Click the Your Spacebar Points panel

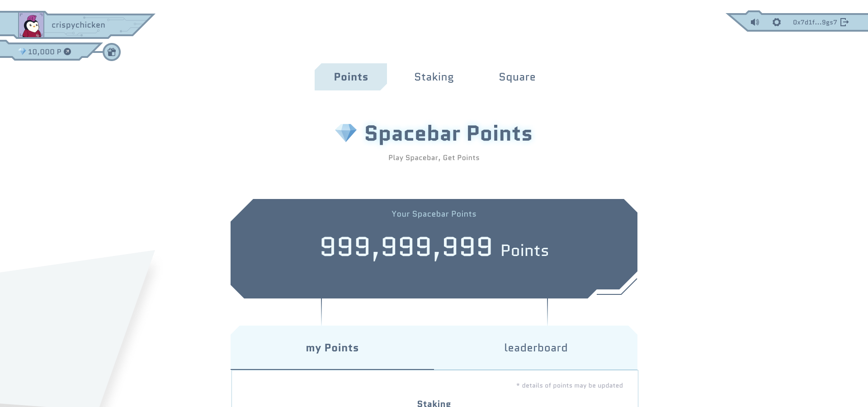pos(434,214)
